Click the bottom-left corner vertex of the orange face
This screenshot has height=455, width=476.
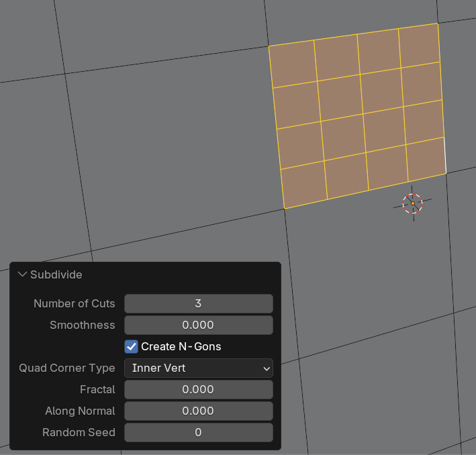pyautogui.click(x=285, y=209)
